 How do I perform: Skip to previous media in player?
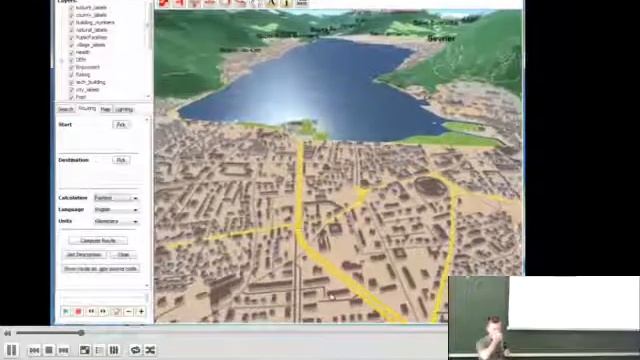[x=34, y=350]
